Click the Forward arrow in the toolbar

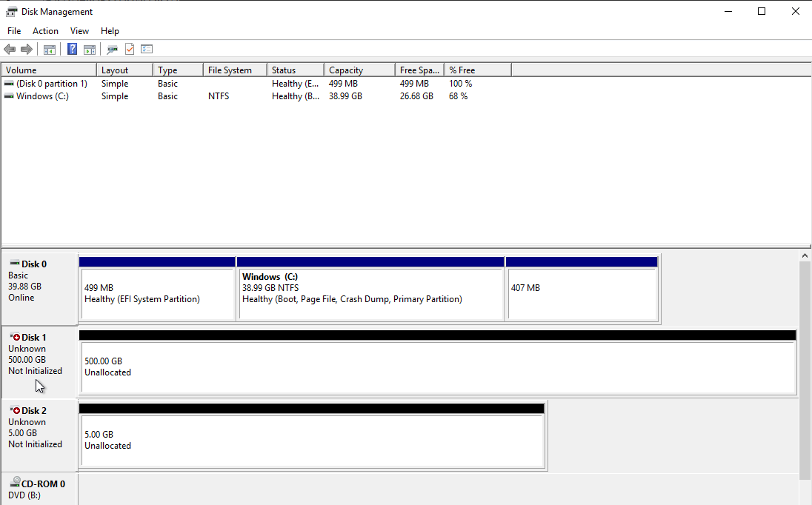pos(27,49)
